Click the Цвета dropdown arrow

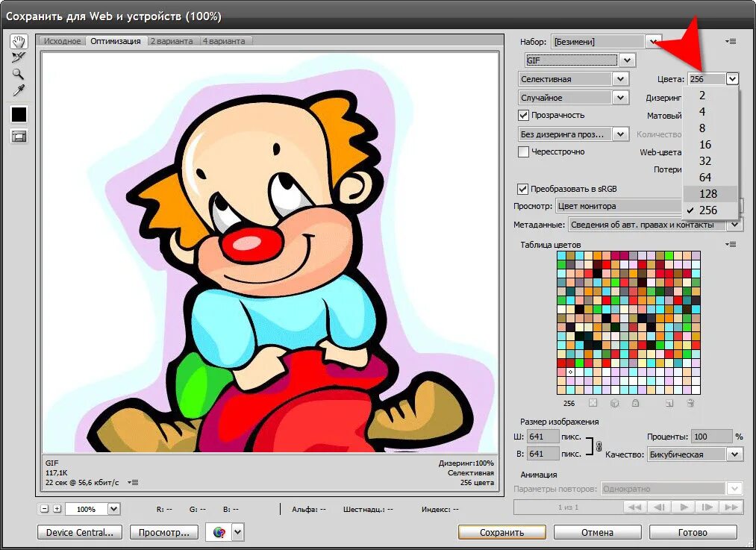tap(732, 79)
